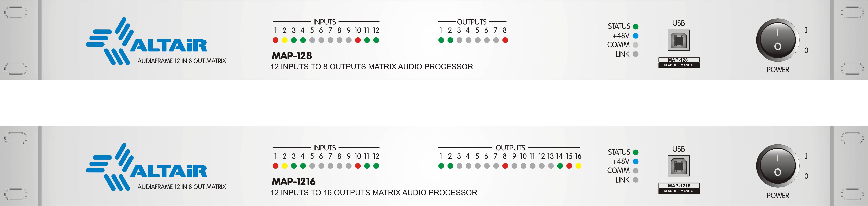Screen dimensions: 868x206
Task: Click the LINK indicator LED on MAP-1216
Action: click(x=636, y=180)
